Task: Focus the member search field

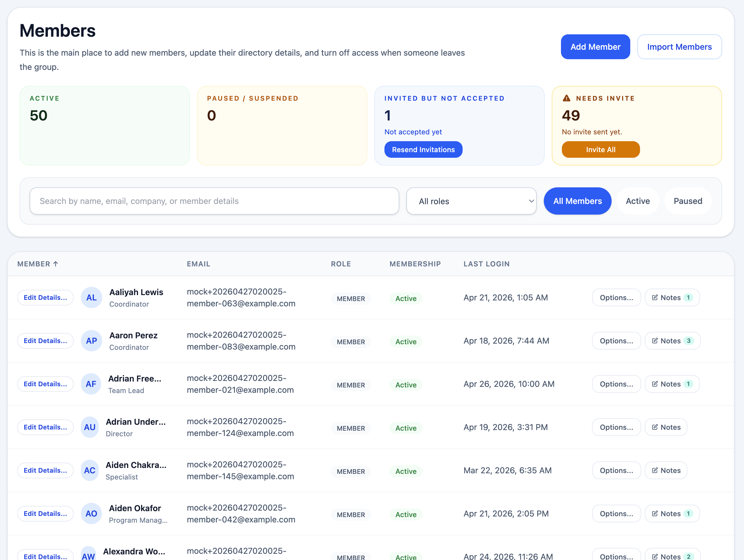Action: pos(214,201)
